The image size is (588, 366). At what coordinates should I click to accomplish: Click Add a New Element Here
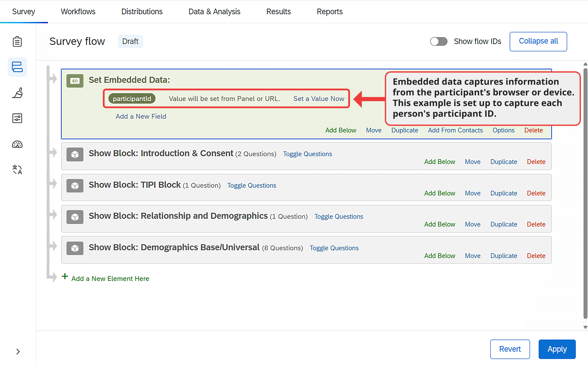110,278
